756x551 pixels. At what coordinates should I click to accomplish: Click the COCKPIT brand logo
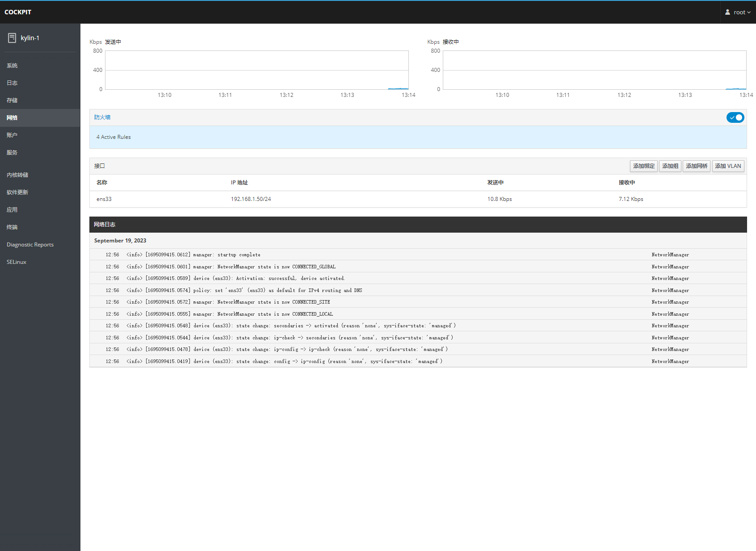point(18,12)
